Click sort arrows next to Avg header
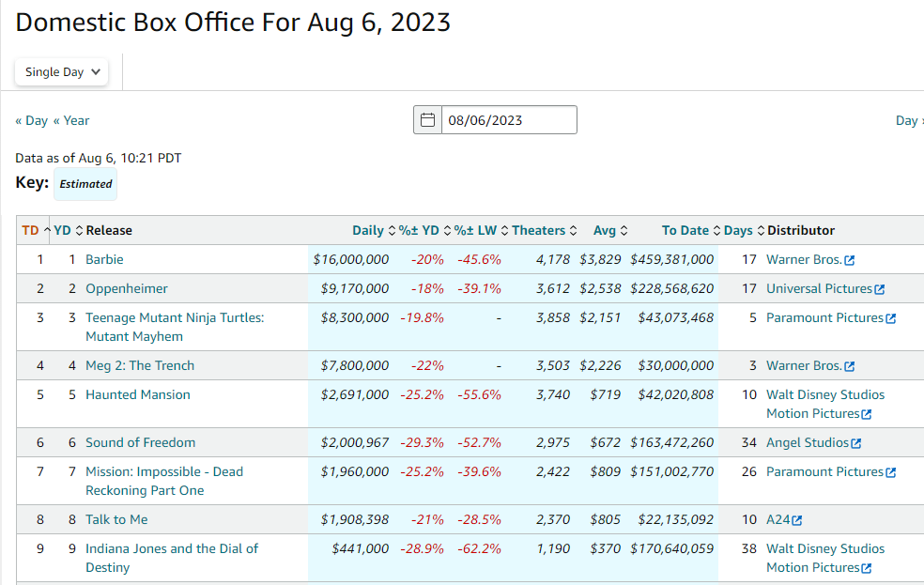Screen dimensions: 924x585 [624, 231]
